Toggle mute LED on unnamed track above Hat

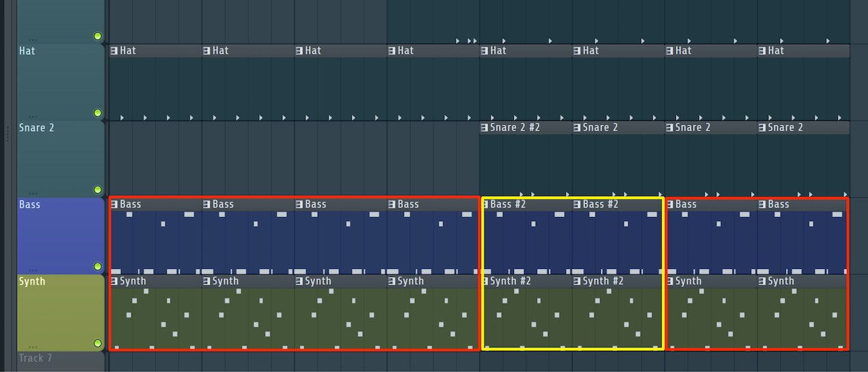pyautogui.click(x=97, y=36)
